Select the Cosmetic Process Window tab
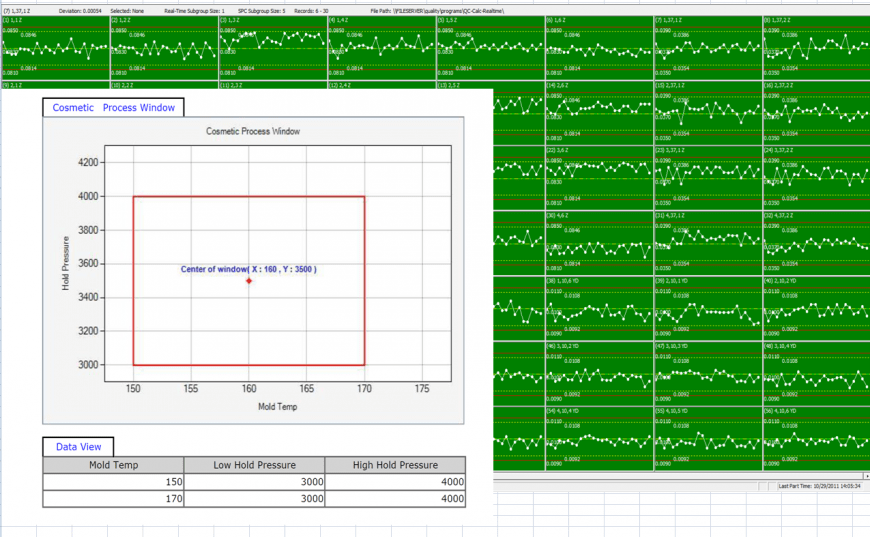 113,108
